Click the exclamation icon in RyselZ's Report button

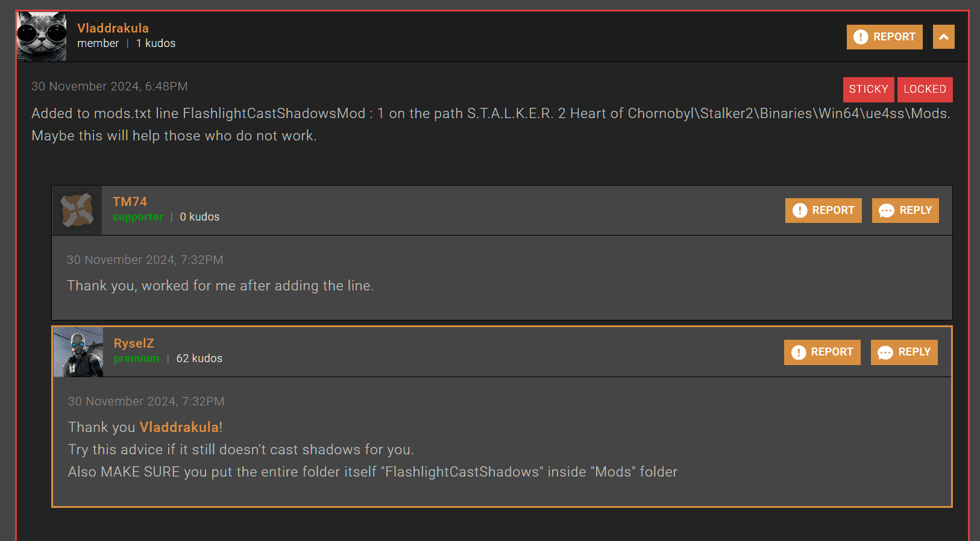(x=798, y=352)
